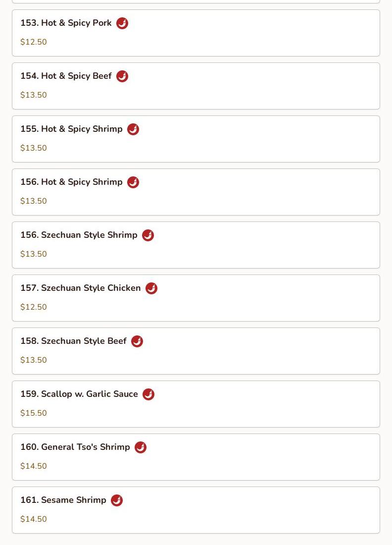Click the chili icon beside General Tso's Shrimp

(140, 447)
